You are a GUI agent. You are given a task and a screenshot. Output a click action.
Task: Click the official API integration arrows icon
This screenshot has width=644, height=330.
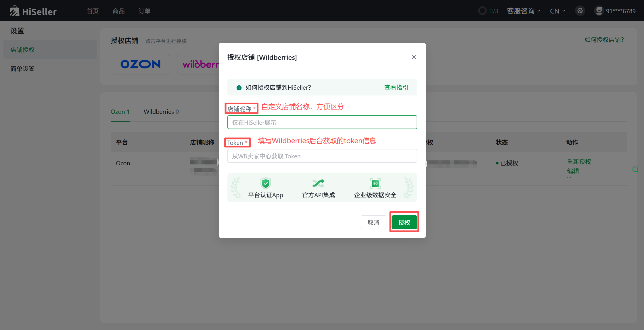318,183
